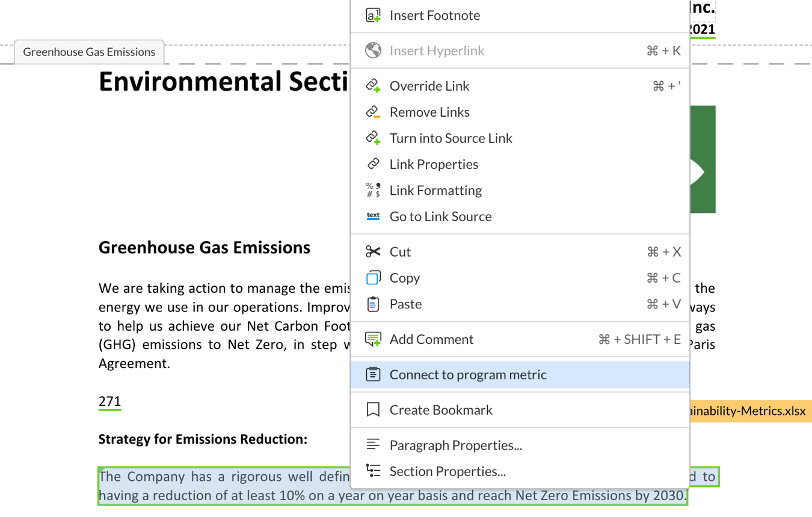Click the Link Formatting symbols icon
The image size is (812, 517).
coord(373,190)
